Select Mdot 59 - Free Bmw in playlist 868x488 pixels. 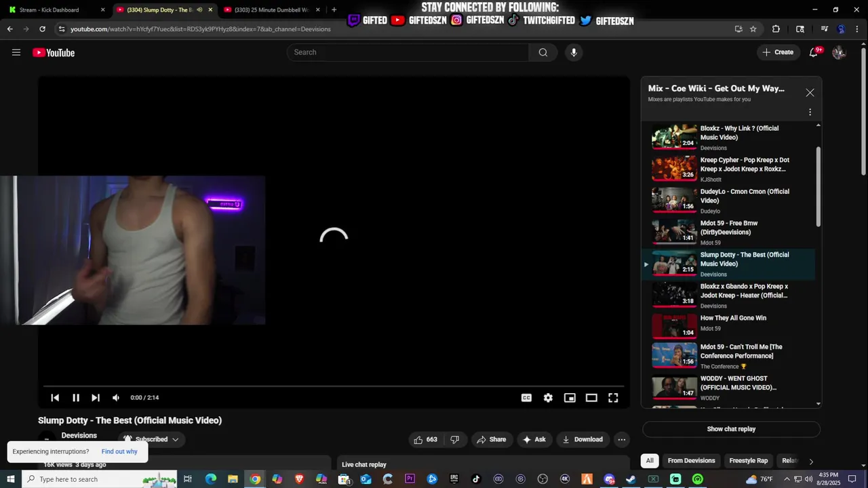point(729,232)
